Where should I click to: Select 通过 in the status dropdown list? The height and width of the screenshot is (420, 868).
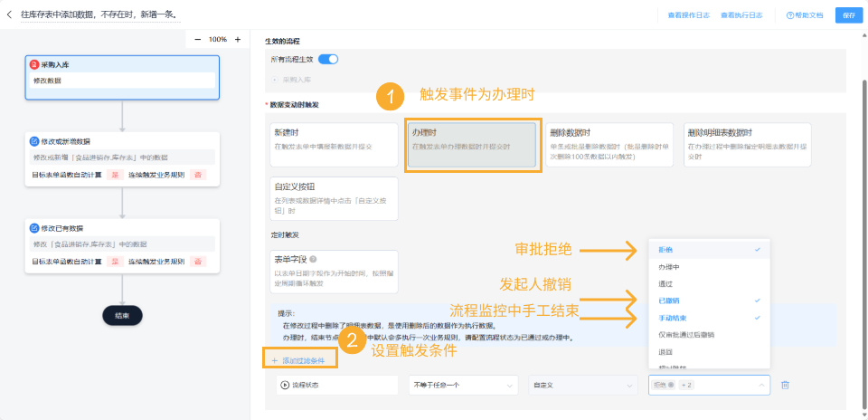pos(709,283)
